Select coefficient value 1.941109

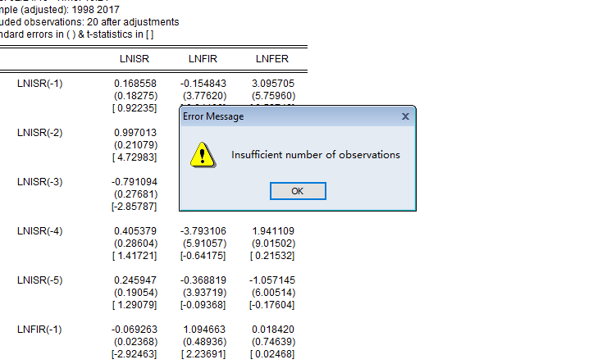[272, 231]
